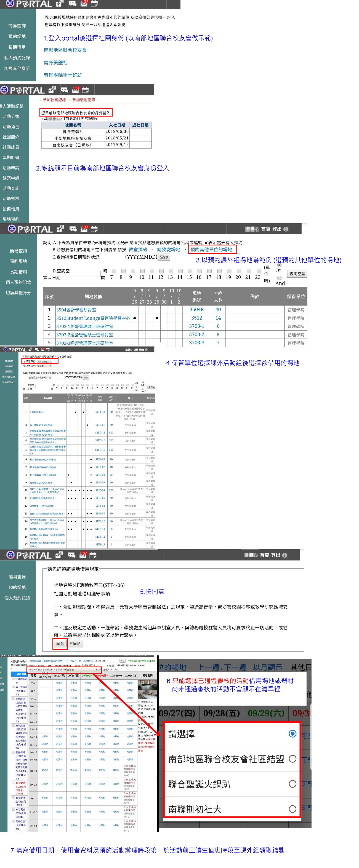The width and height of the screenshot is (359, 868).
Task: Click the calendar icon in the topmost identity-selection header
Action: tap(94, 4)
